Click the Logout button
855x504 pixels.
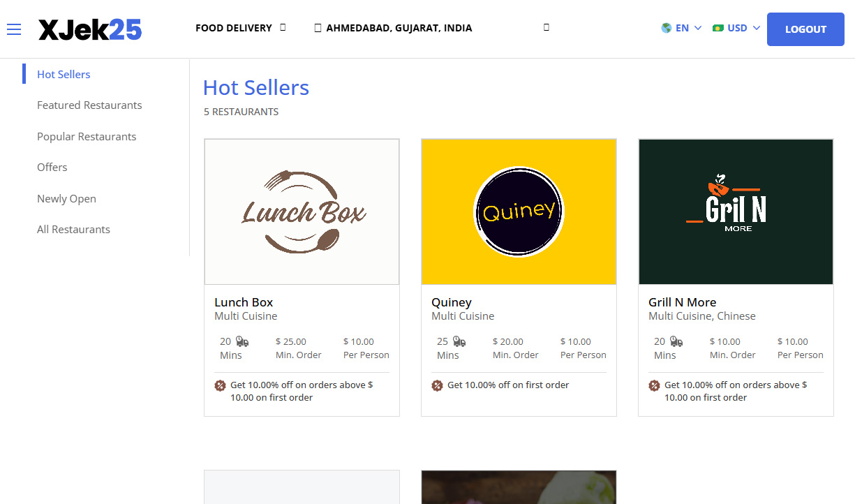[x=805, y=29]
